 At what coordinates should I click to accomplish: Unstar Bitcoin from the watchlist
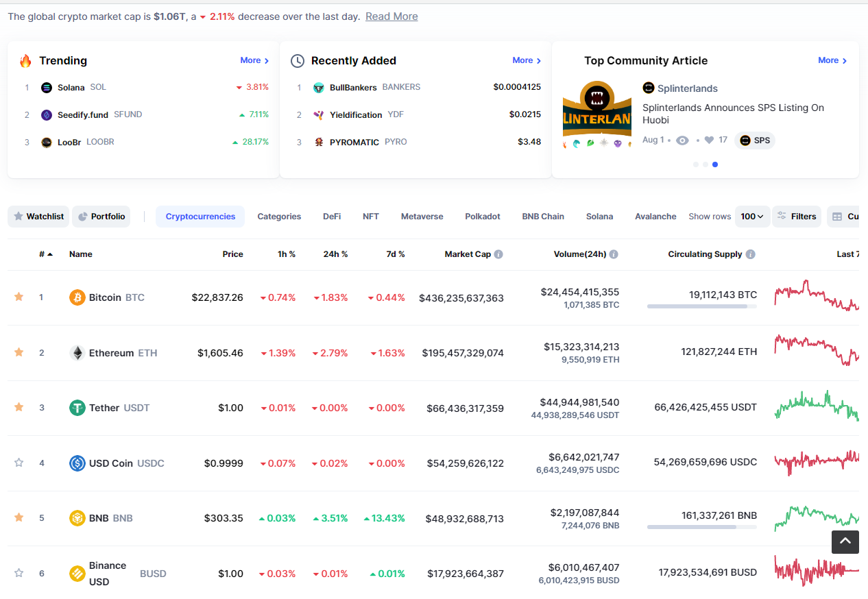point(19,297)
